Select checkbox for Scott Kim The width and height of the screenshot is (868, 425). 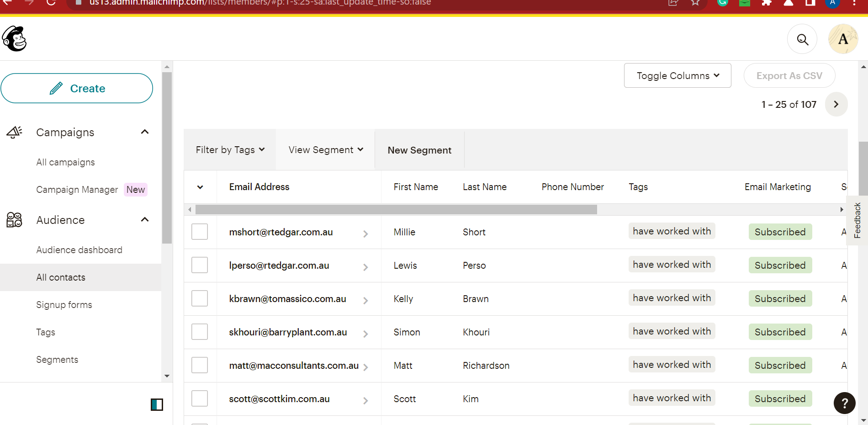coord(200,398)
